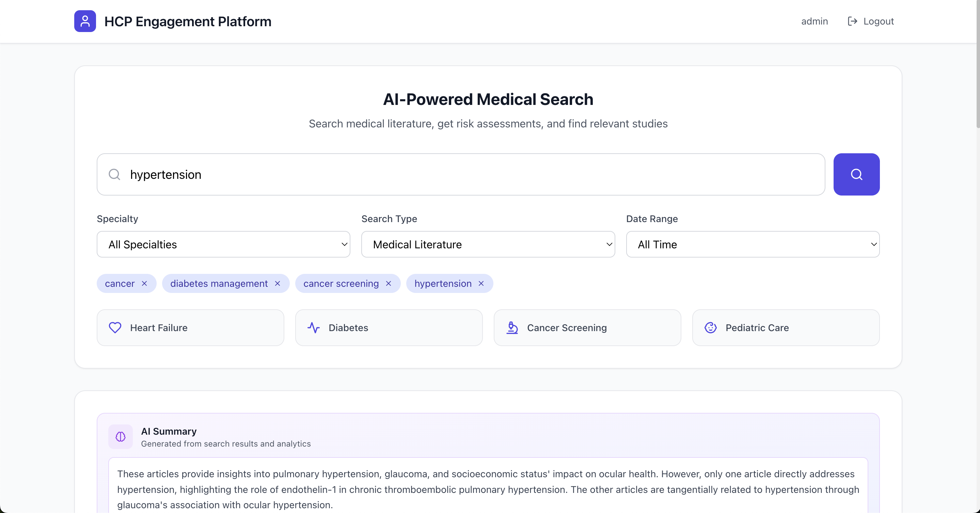
Task: Open the Date Range dropdown
Action: pos(753,244)
